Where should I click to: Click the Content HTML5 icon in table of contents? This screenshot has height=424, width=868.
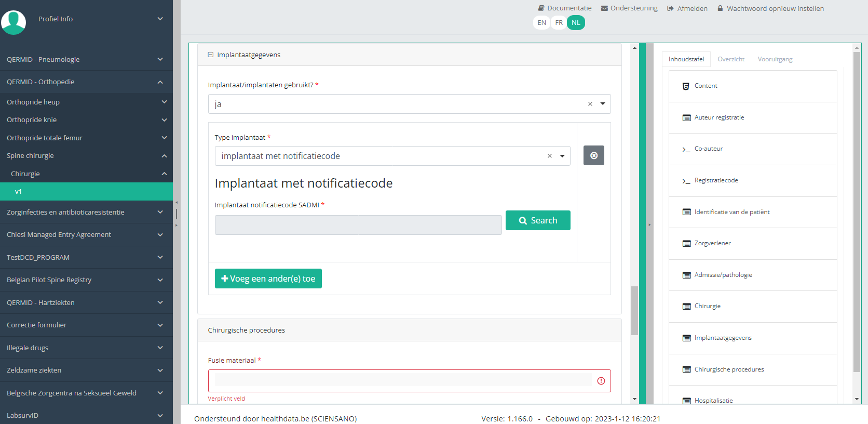click(x=686, y=86)
